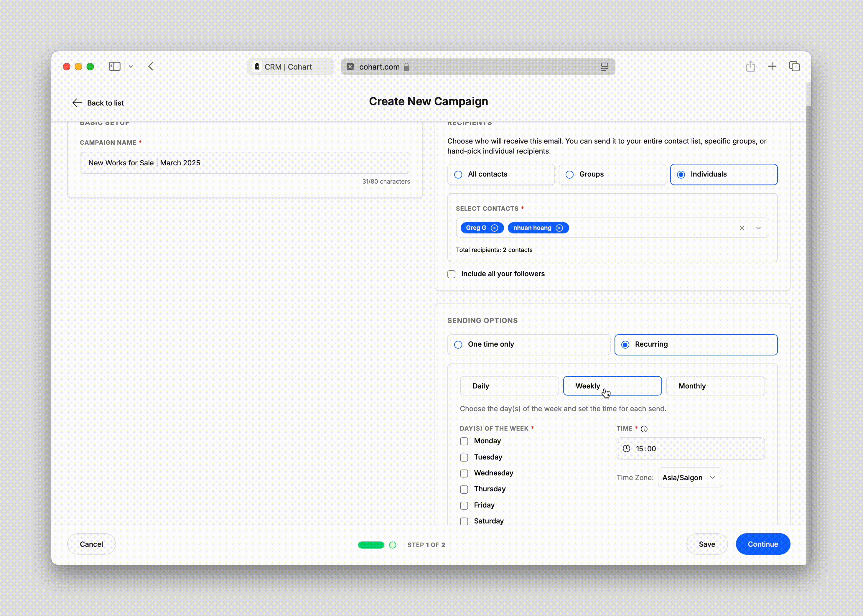Click the nhuan hoang contact chip label
The width and height of the screenshot is (863, 616).
point(532,228)
